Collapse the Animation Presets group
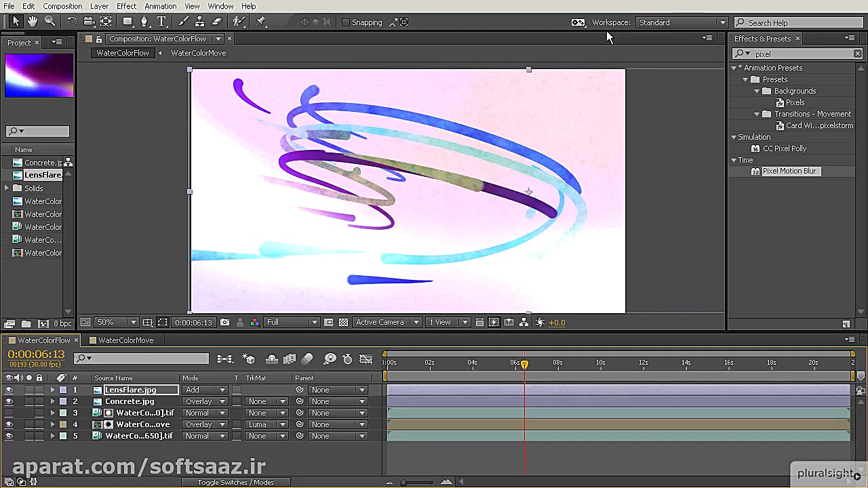868x488 pixels. point(734,68)
